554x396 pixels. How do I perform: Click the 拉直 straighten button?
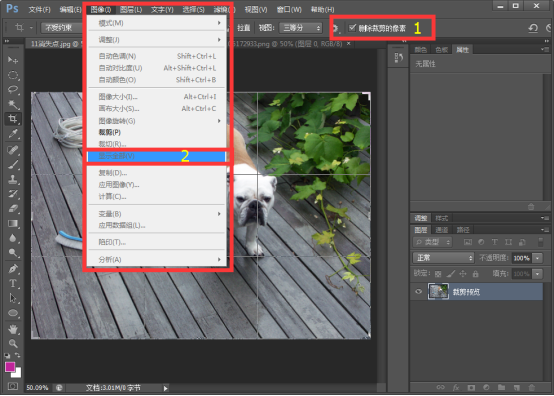pos(243,28)
